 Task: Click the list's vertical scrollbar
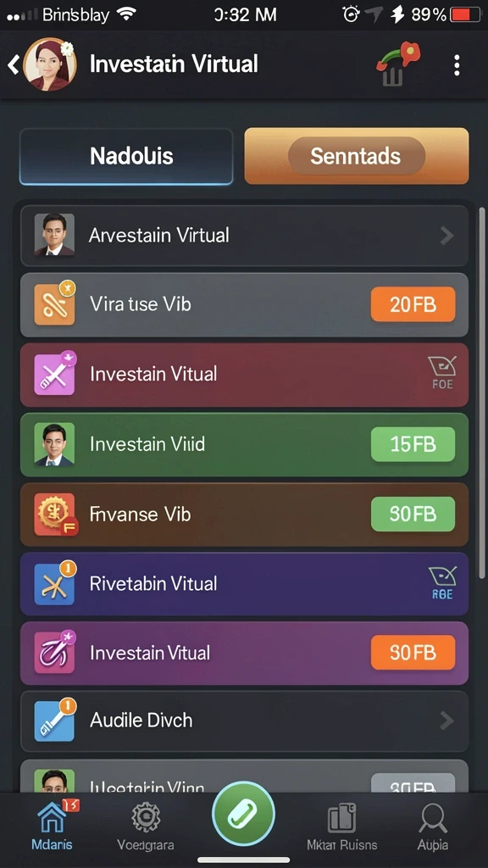click(x=481, y=393)
